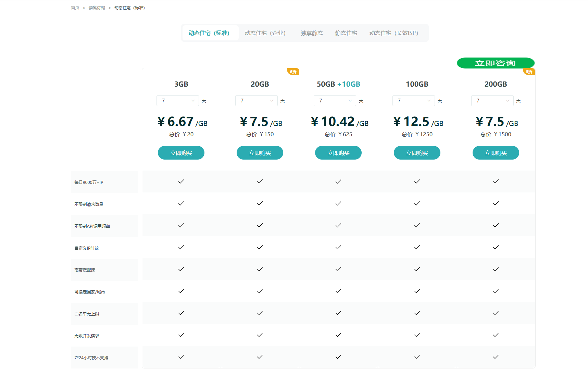Open days dropdown for 3GB plan
The image size is (588, 376).
[178, 101]
